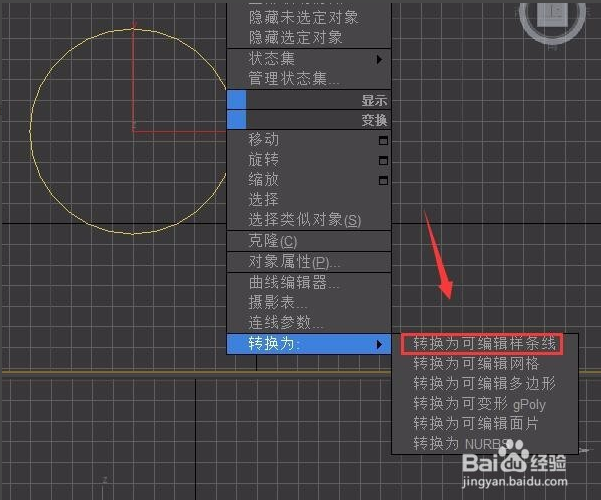Screen dimensions: 601x500
Task: Click 克隆(C) in the menu
Action: point(309,241)
